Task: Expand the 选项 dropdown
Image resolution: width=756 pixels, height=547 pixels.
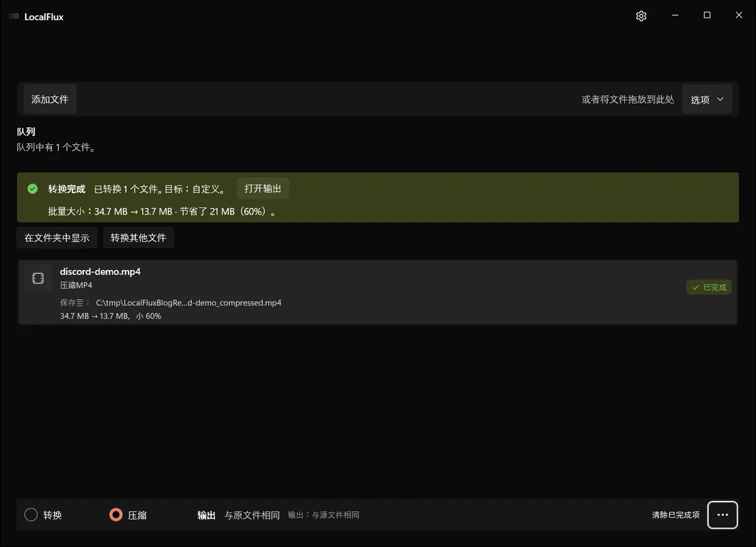Action: [707, 99]
